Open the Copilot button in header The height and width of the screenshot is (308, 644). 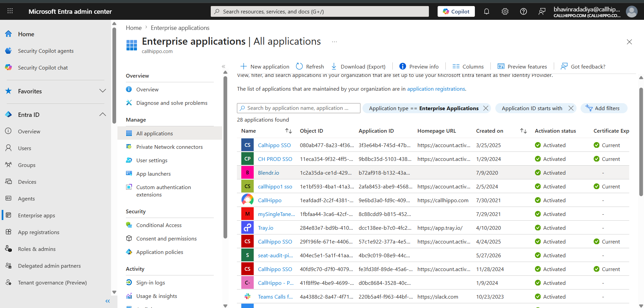pyautogui.click(x=456, y=11)
